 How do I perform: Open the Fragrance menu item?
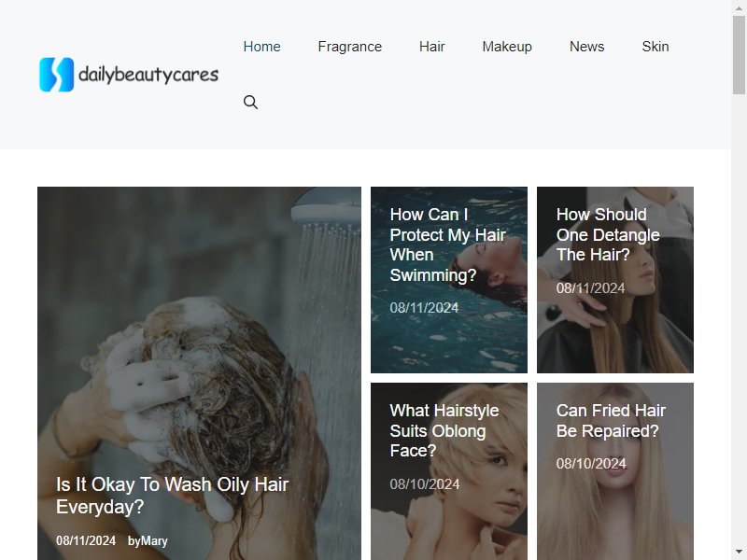tap(349, 47)
